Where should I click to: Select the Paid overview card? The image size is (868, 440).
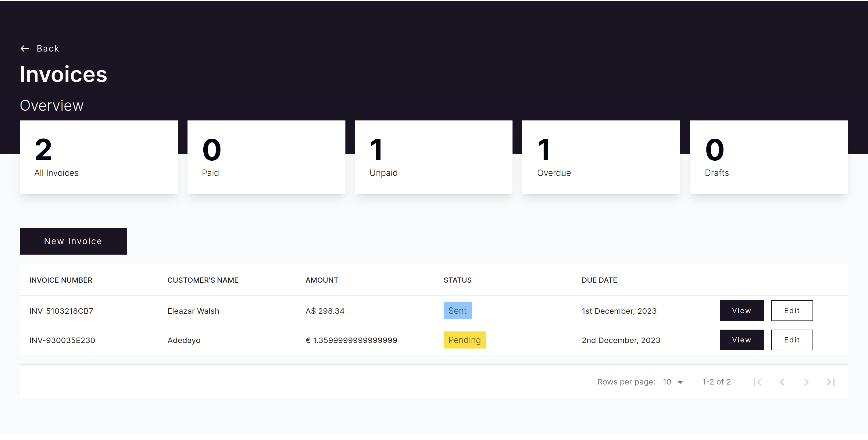[x=266, y=157]
